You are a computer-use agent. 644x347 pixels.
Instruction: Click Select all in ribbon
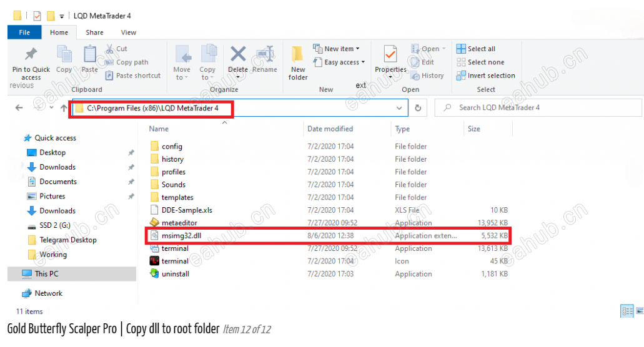pos(476,49)
